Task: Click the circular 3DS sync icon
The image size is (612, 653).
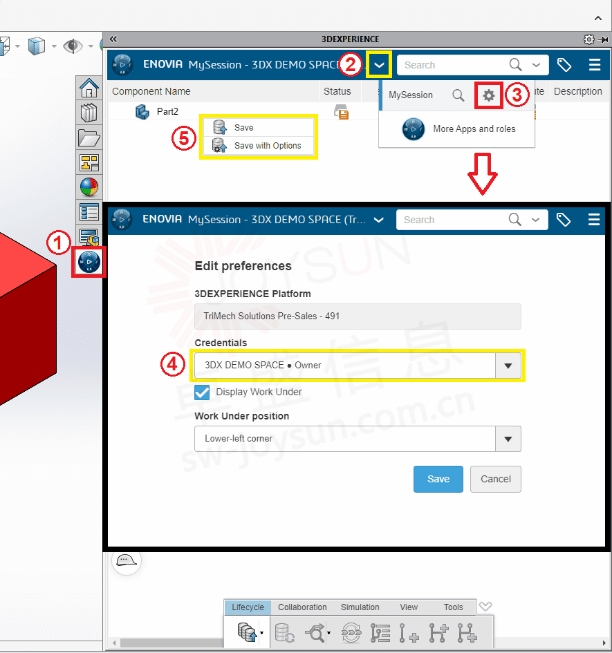Action: coord(351,633)
